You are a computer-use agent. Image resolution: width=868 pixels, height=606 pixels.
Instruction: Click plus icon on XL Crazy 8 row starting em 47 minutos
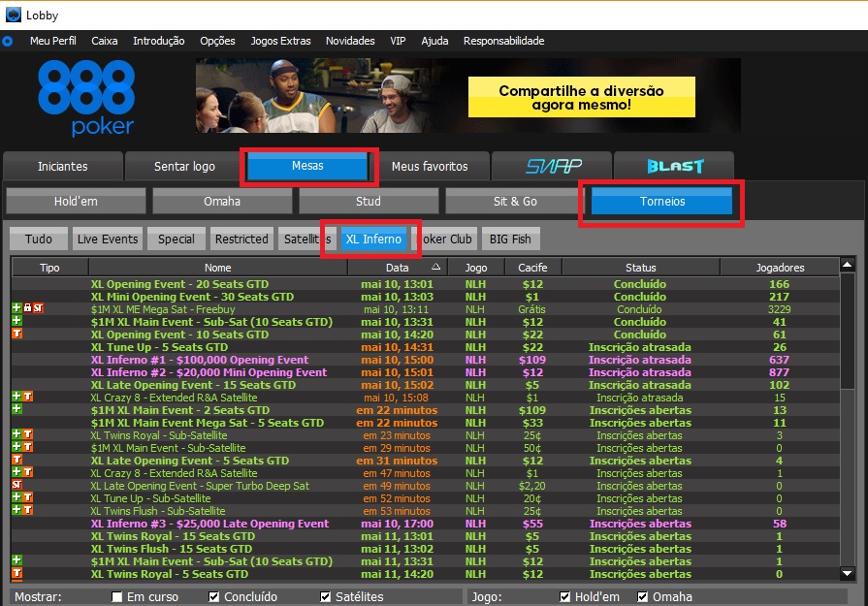[x=16, y=472]
